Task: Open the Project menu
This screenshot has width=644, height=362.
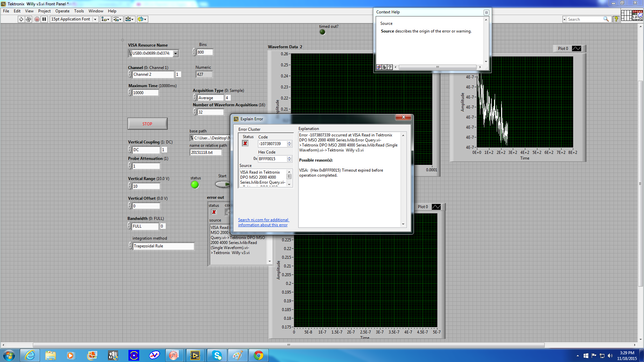Action: coord(44,11)
